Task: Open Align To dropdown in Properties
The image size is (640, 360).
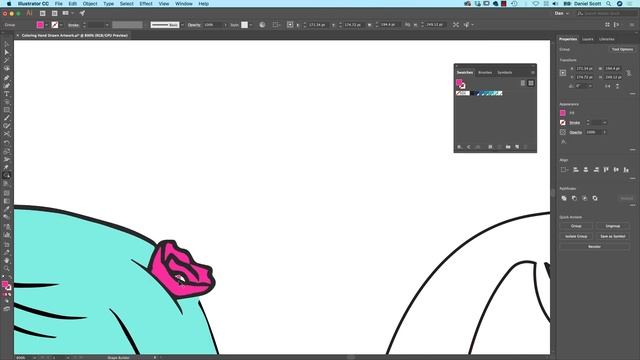Action: [x=564, y=170]
